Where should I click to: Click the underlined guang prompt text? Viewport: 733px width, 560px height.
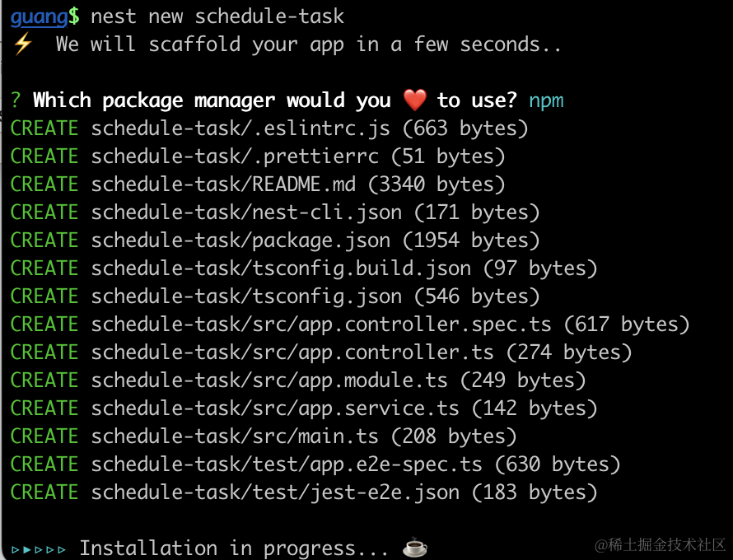[39, 16]
